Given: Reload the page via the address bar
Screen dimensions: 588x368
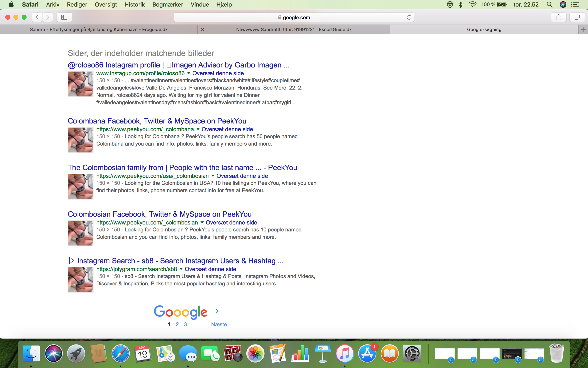Looking at the screenshot, I should (409, 17).
